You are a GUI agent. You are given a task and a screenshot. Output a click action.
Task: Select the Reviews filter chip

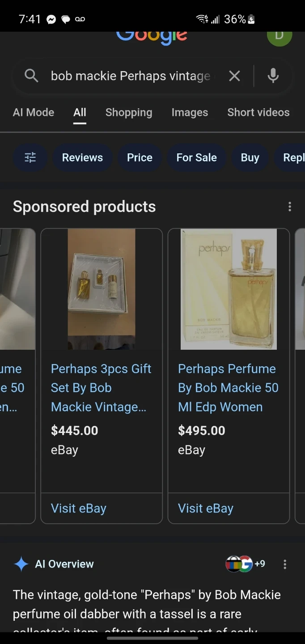[82, 157]
